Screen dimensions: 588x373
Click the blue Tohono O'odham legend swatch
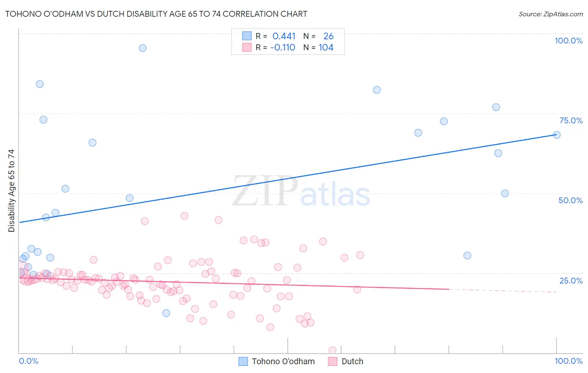(243, 362)
